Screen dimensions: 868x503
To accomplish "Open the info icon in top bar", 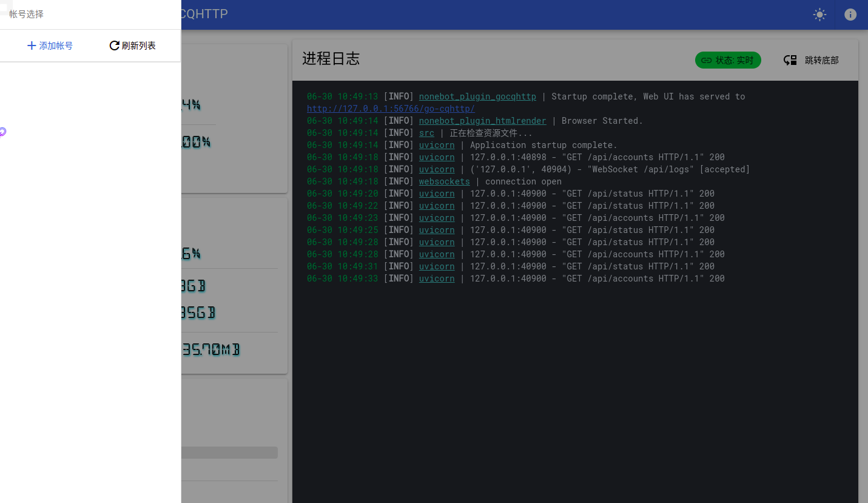I will click(x=850, y=15).
